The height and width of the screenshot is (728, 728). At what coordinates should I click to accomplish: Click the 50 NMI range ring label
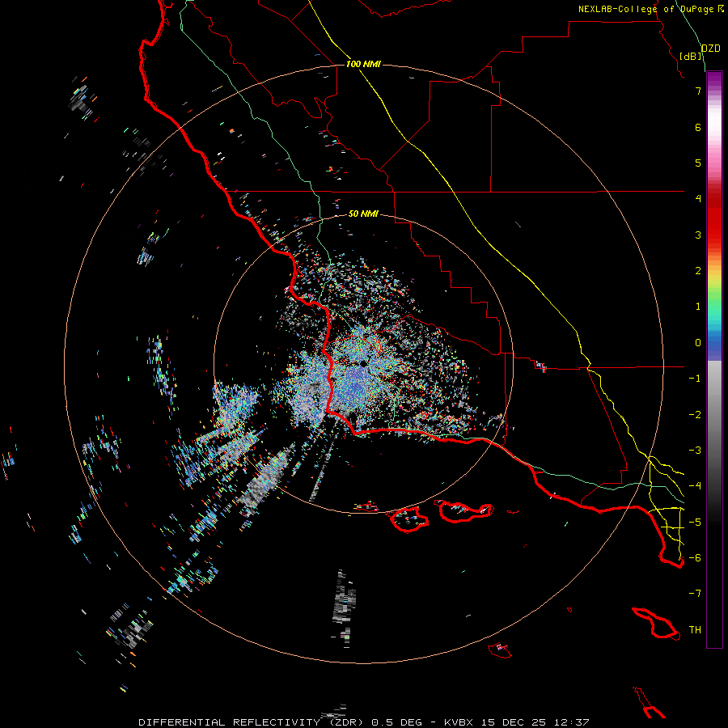click(363, 214)
